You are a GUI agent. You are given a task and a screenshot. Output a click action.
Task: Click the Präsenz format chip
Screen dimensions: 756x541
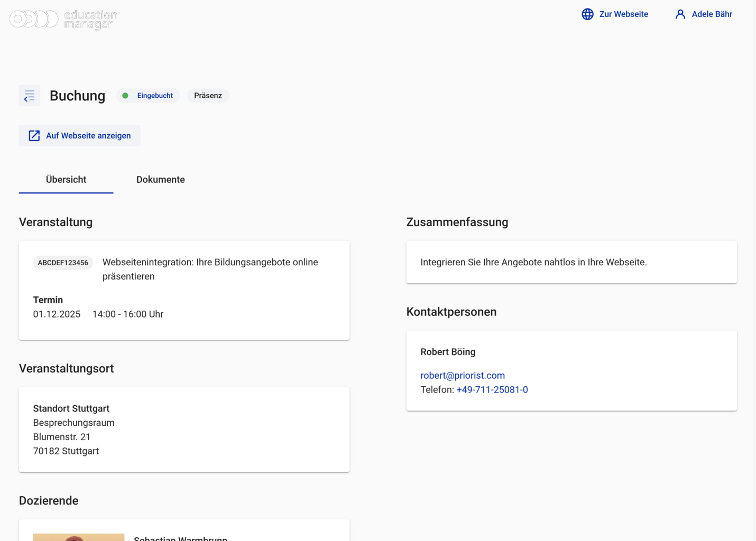tap(208, 96)
